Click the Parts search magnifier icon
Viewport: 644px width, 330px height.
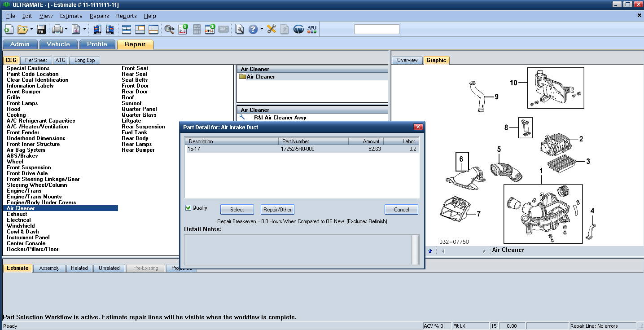pyautogui.click(x=169, y=30)
